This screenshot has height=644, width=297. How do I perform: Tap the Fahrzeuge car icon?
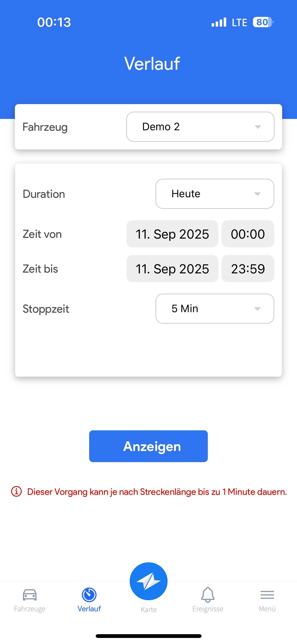point(30,595)
